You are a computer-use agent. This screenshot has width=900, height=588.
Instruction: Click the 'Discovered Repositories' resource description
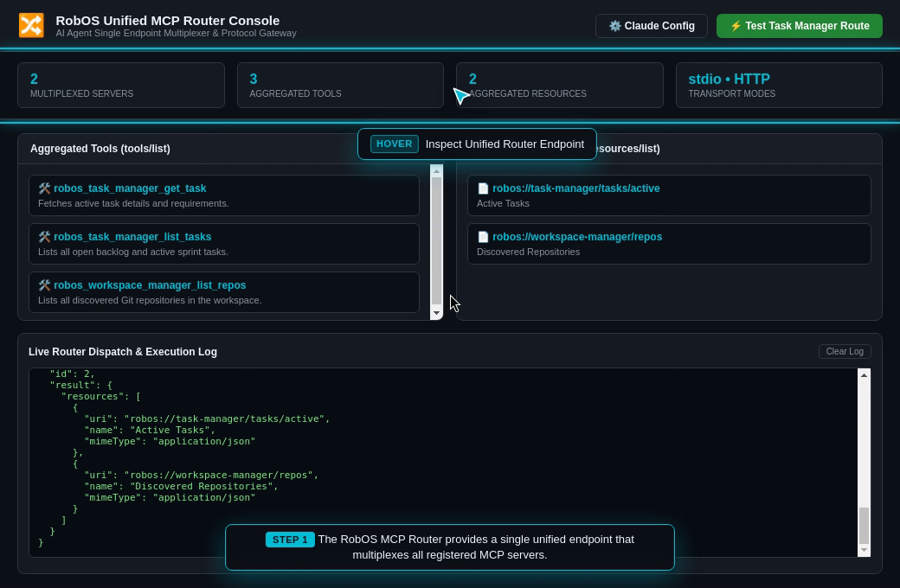pyautogui.click(x=528, y=252)
